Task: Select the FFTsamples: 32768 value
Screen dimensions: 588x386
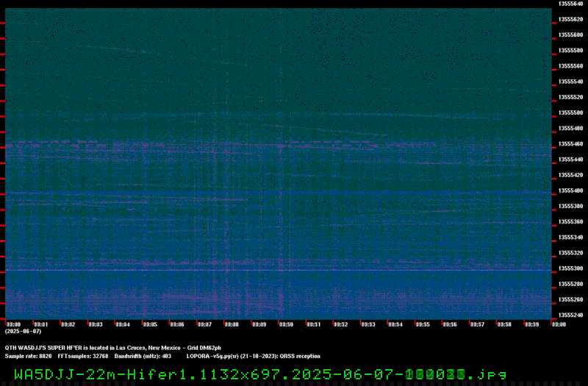Action: coord(83,356)
